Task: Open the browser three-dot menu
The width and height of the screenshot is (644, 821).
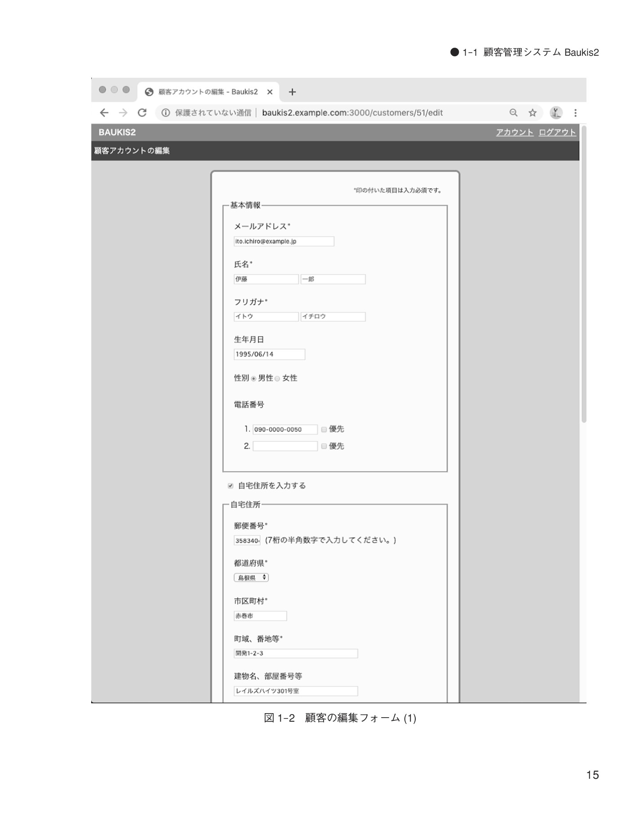Action: coord(575,113)
